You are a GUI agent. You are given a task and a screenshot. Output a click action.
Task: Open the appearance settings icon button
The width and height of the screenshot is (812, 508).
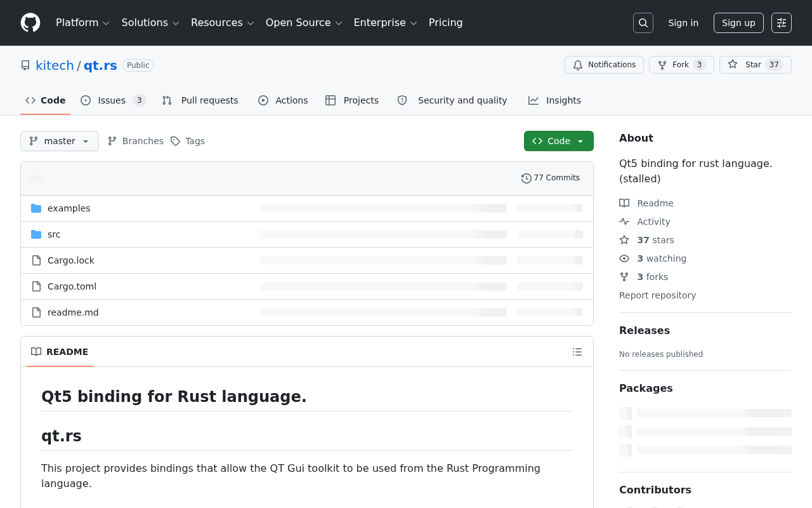click(x=782, y=23)
